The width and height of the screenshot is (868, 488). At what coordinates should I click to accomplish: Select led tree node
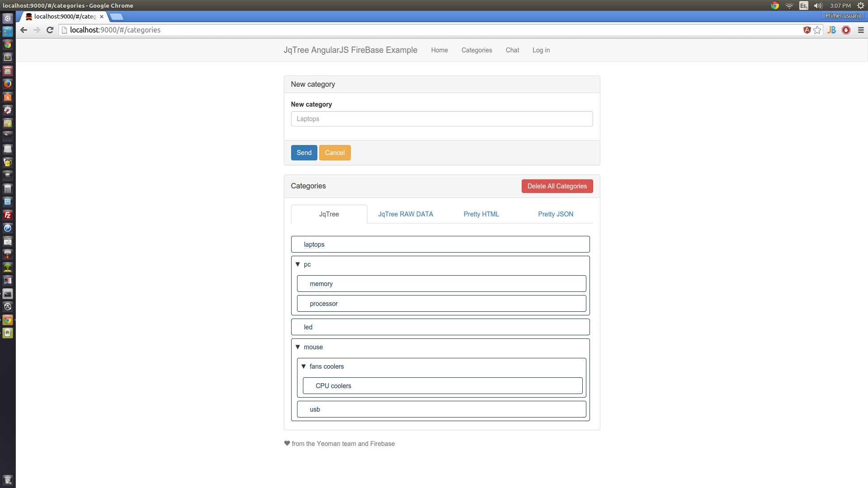tap(440, 327)
